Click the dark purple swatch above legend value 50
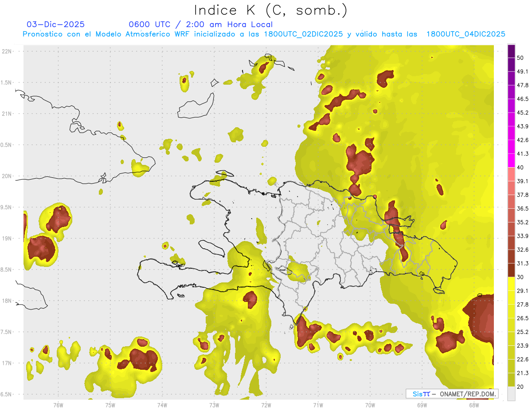Viewport: 532px width, 411px height. pyautogui.click(x=511, y=51)
